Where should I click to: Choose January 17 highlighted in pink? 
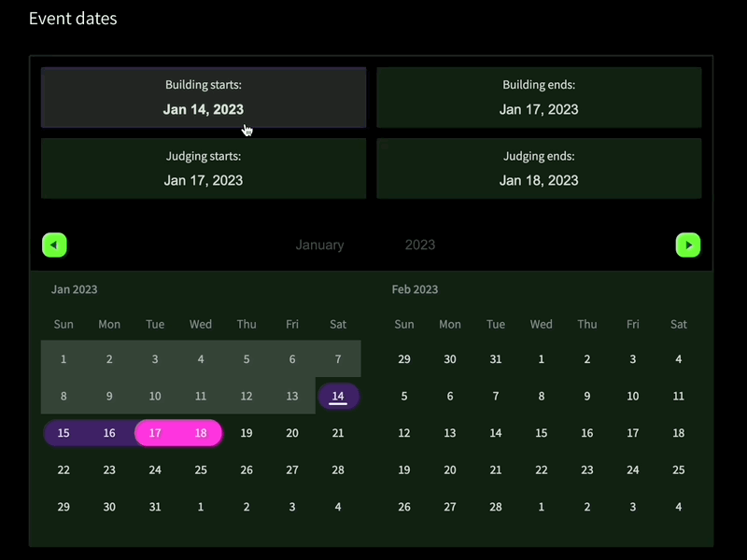pyautogui.click(x=155, y=433)
